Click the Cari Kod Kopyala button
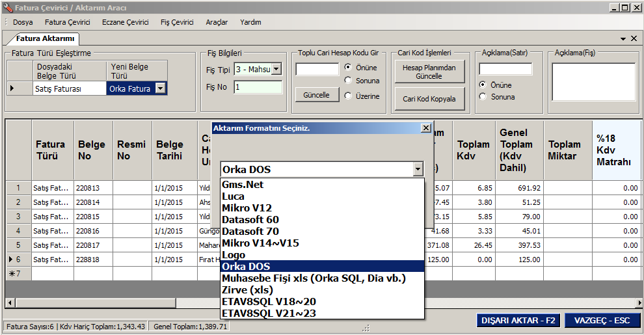Screen dimensions: 644x335 [429, 98]
